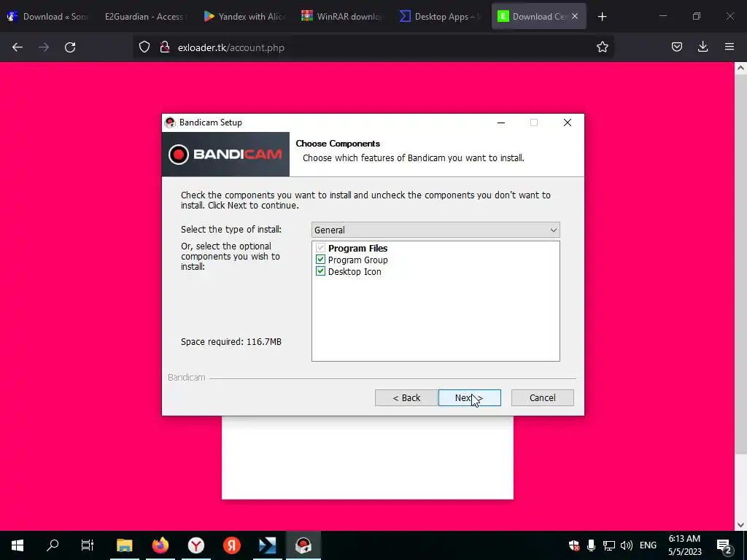747x560 pixels.
Task: Open Task View on taskbar
Action: pyautogui.click(x=88, y=545)
